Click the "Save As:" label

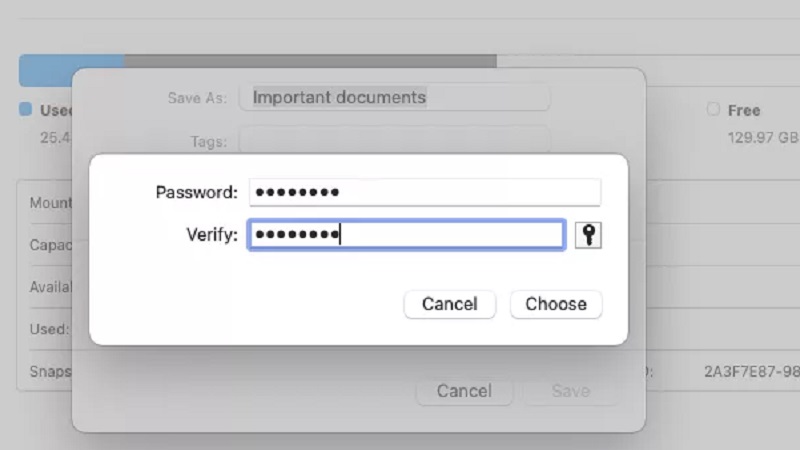197,98
